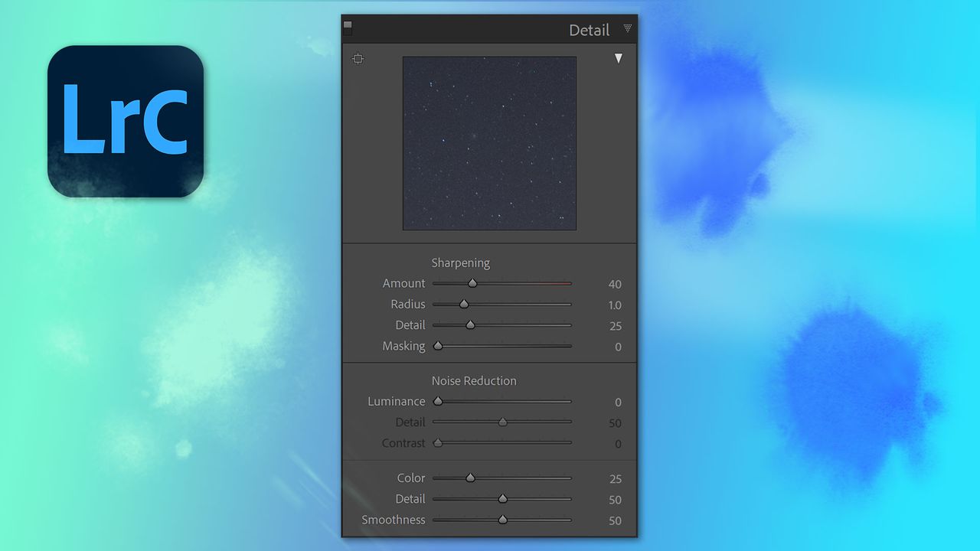This screenshot has height=551, width=980.
Task: Adjust the Color noise reduction slider
Action: coord(502,478)
